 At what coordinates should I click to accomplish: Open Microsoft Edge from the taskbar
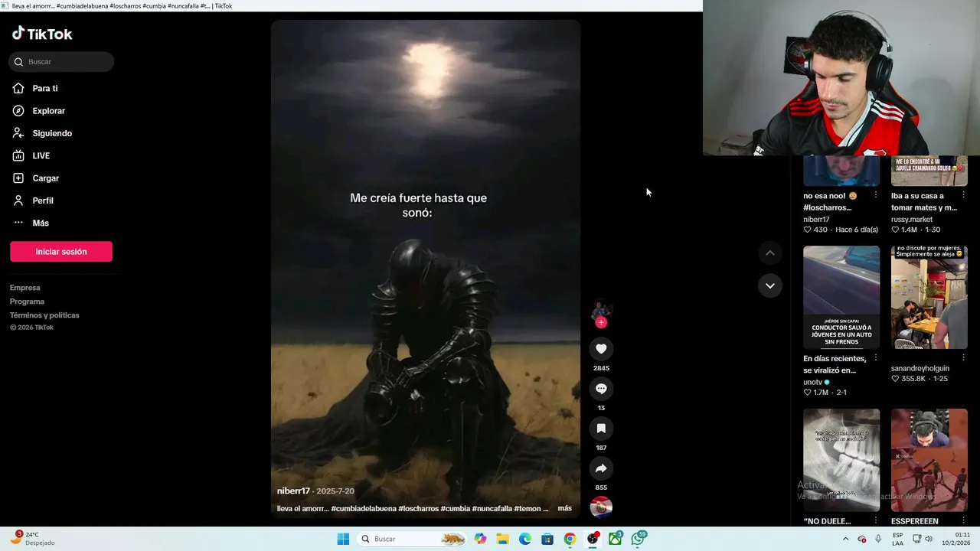(x=525, y=539)
